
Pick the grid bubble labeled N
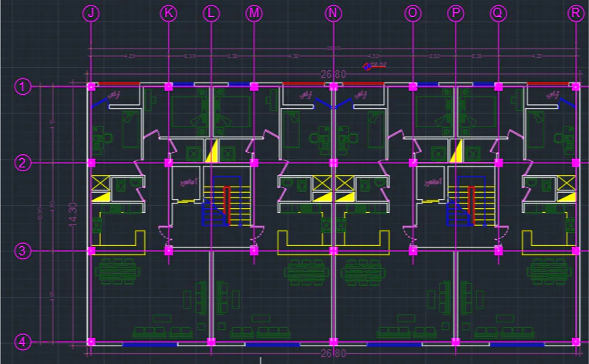333,13
